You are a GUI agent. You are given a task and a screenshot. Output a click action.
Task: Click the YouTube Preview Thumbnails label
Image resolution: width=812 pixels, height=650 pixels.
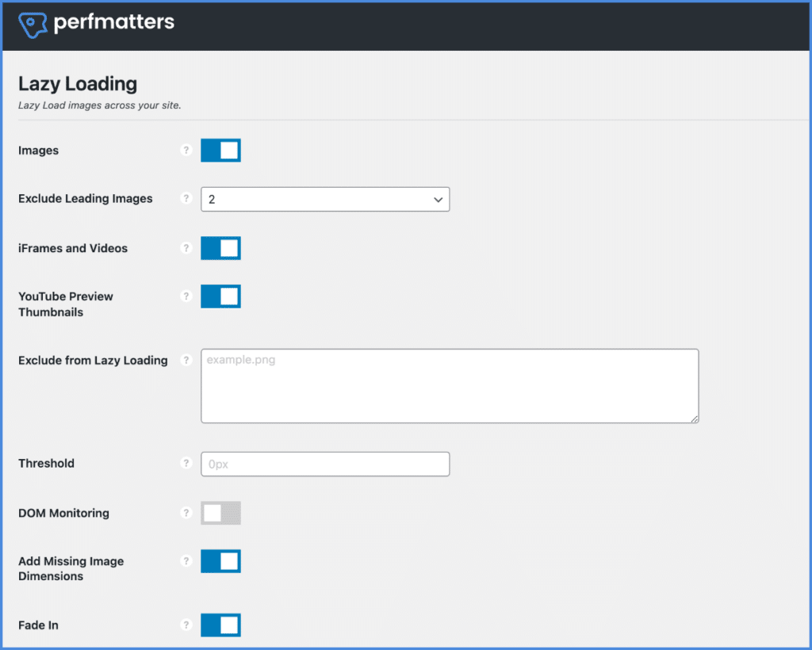tap(66, 304)
